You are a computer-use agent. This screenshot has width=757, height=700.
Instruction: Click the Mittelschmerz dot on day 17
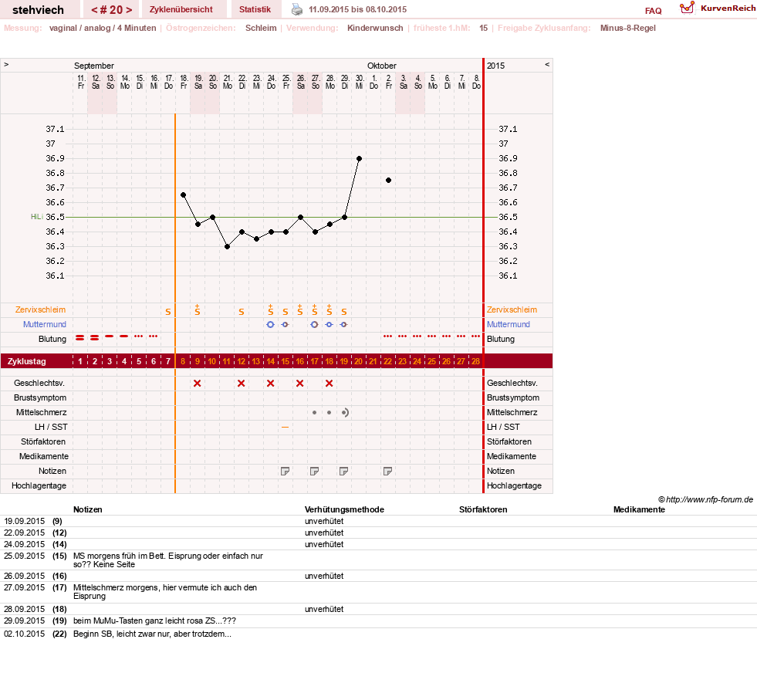coord(314,412)
